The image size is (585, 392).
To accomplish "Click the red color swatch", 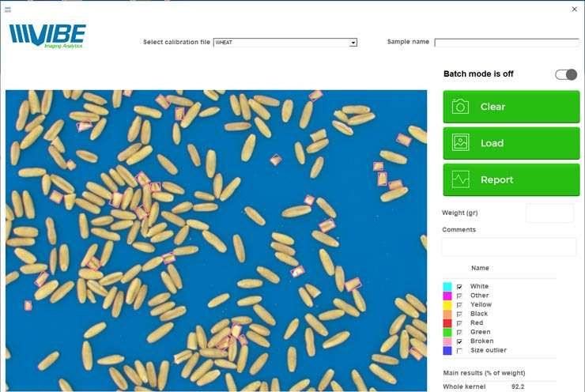I will click(447, 323).
